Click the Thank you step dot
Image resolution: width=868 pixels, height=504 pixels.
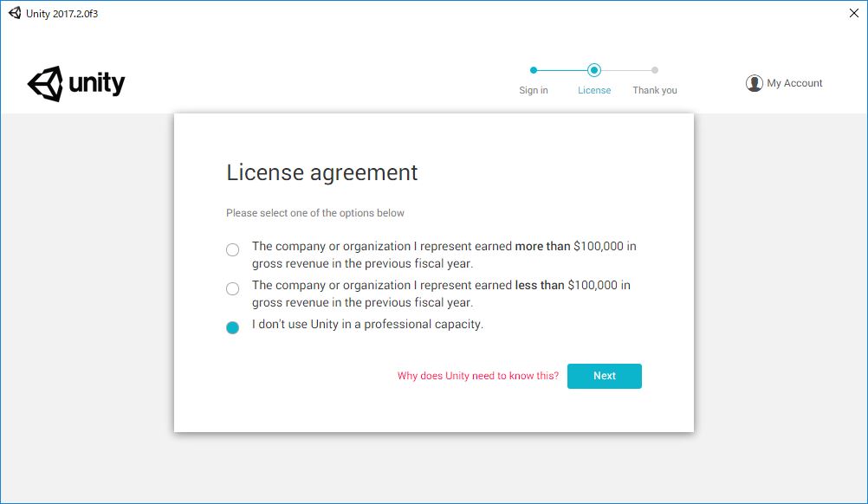pyautogui.click(x=655, y=70)
